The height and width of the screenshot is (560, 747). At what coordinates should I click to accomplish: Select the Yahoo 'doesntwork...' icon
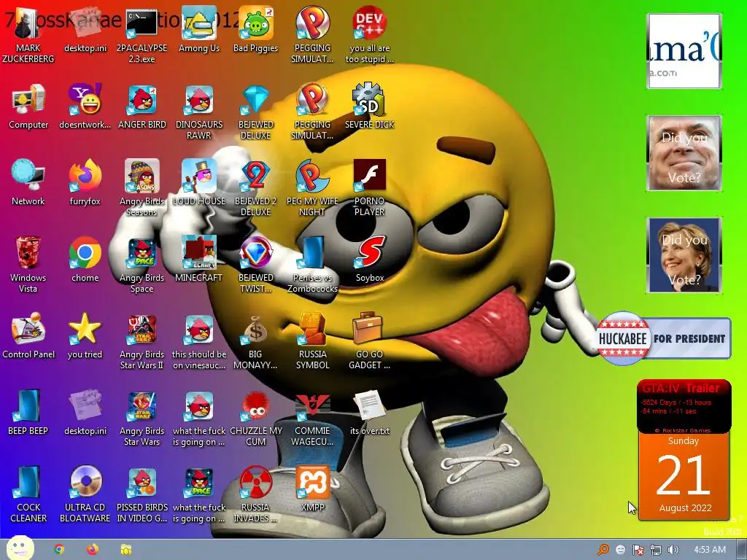click(85, 106)
